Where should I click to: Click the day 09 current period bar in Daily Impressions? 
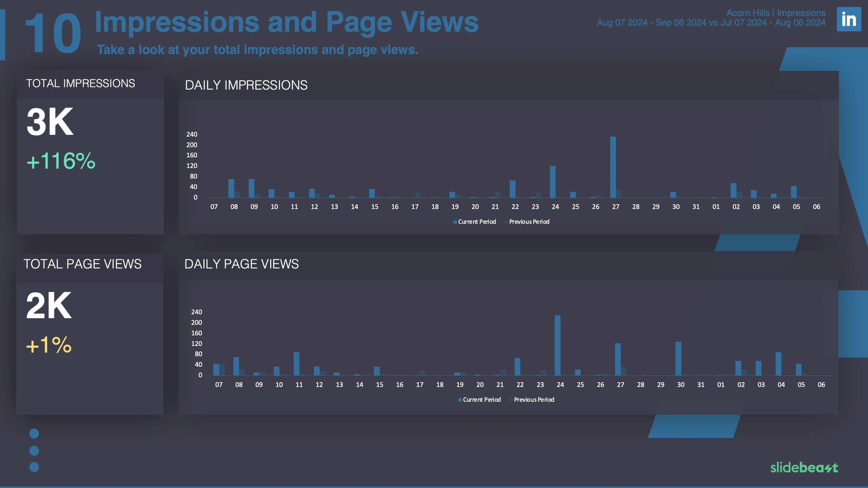pyautogui.click(x=251, y=188)
